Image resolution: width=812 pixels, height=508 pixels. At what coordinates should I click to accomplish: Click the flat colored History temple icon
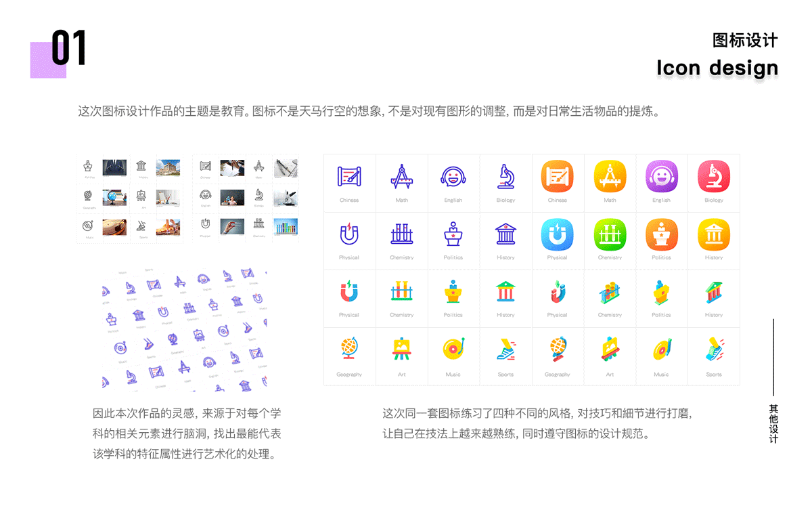[x=505, y=292]
